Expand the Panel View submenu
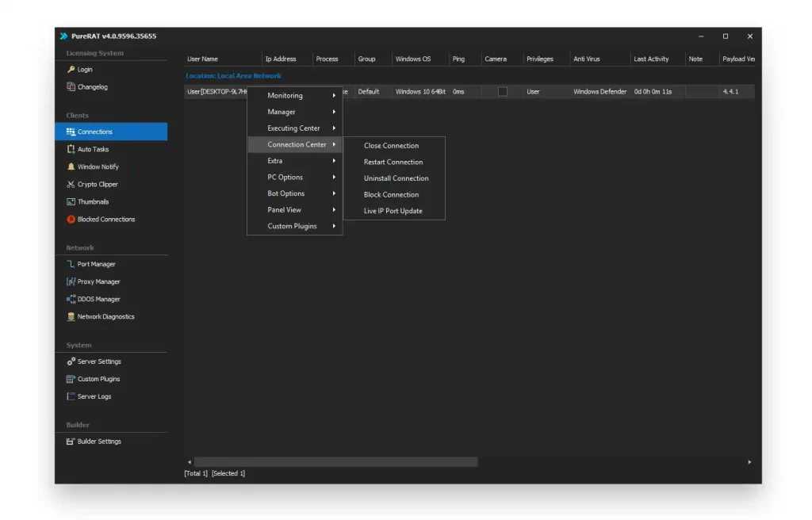This screenshot has height=520, width=812. [x=333, y=210]
